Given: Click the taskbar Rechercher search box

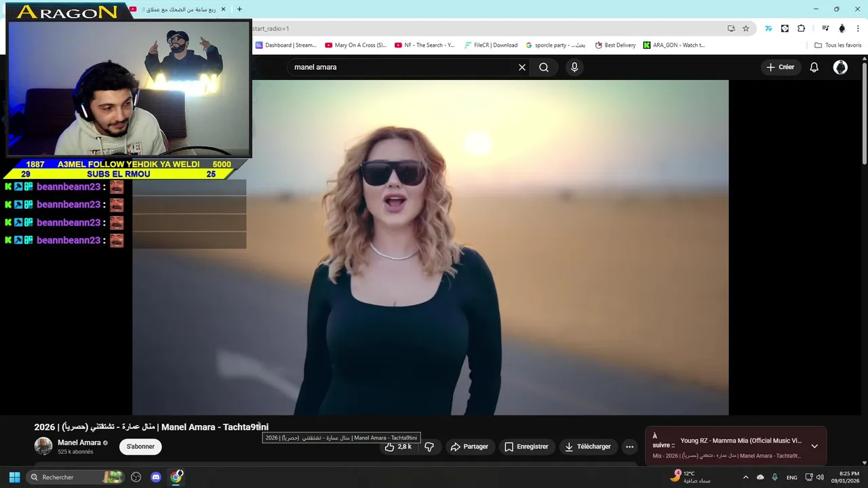Looking at the screenshot, I should point(75,477).
